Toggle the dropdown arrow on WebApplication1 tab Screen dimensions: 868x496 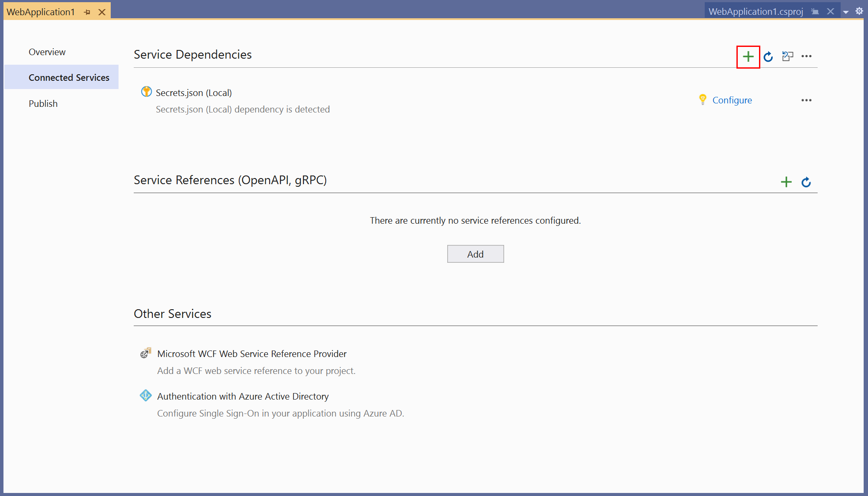(846, 11)
